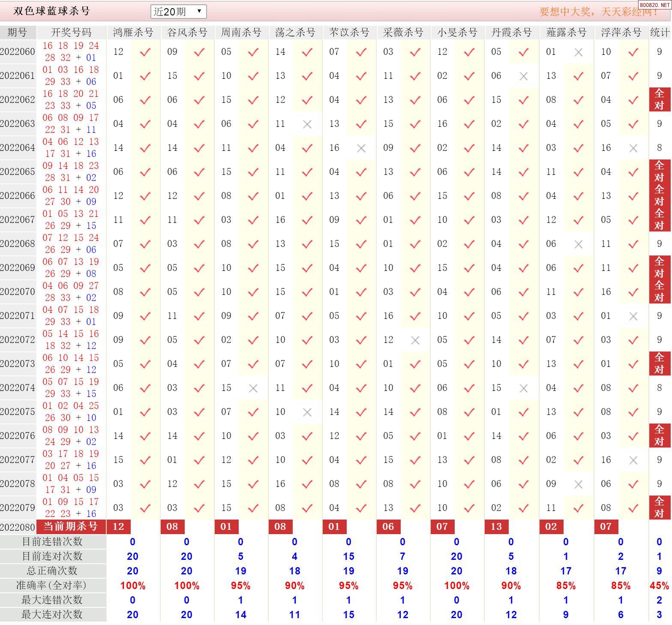672x625 pixels.
Task: Click the 丹霞杀号 column header
Action: tap(511, 33)
